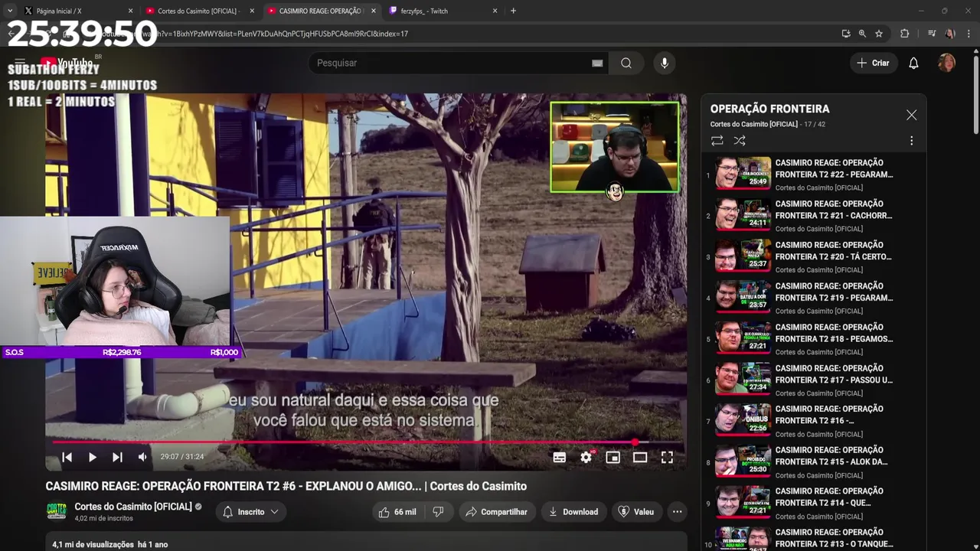The width and height of the screenshot is (980, 551).
Task: Toggle playlist loop/repeat
Action: pyautogui.click(x=717, y=141)
